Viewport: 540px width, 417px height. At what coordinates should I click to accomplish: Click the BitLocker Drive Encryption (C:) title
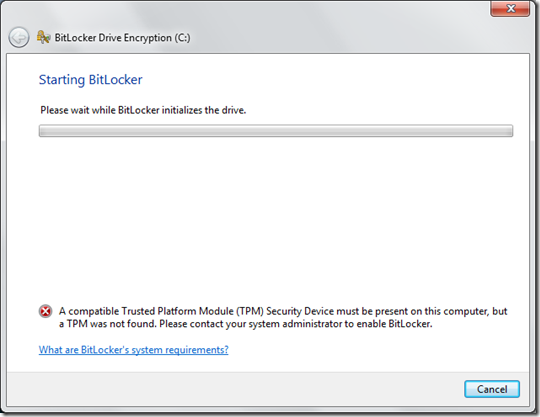coord(122,38)
